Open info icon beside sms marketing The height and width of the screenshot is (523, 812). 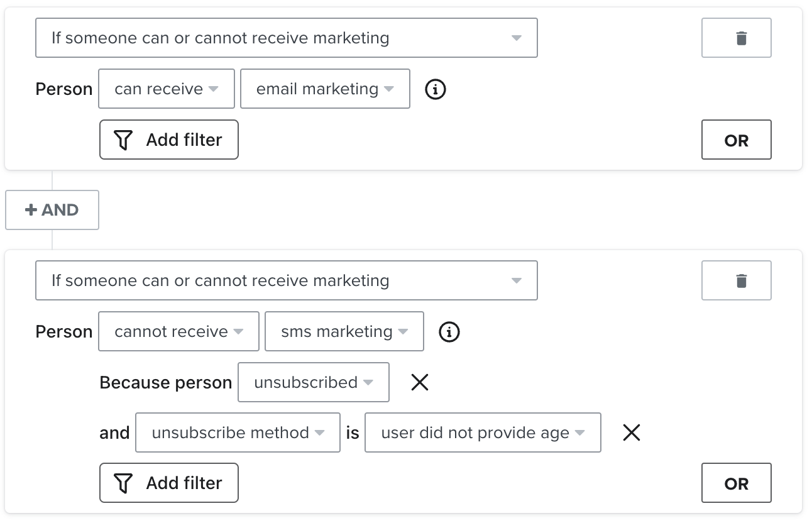pos(449,332)
